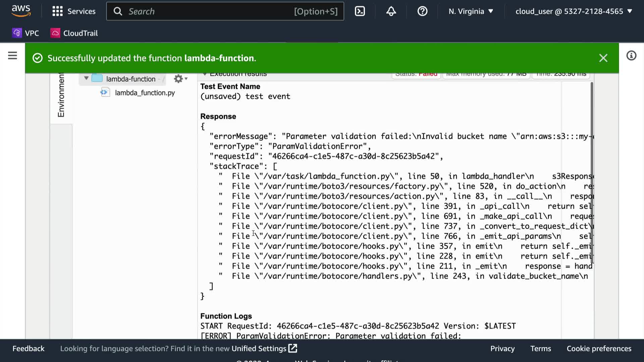Open the hamburger side navigation menu
Screen dimensions: 644x362
tap(12, 56)
